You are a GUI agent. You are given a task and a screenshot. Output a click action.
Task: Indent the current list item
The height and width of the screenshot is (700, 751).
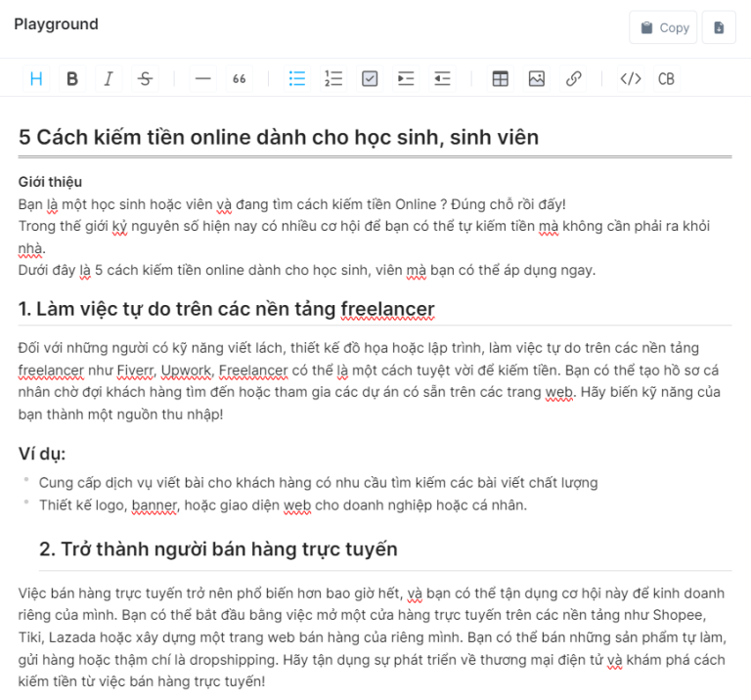tap(406, 78)
